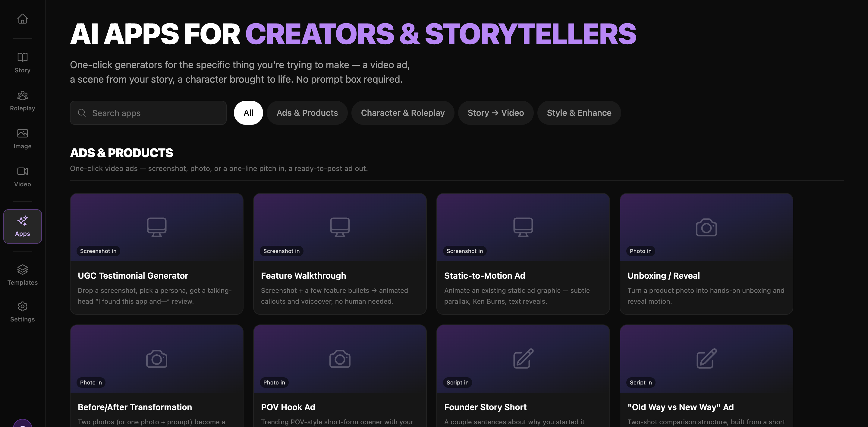Open the UGC Testimonial Generator app card
This screenshot has width=868, height=427.
(x=157, y=254)
